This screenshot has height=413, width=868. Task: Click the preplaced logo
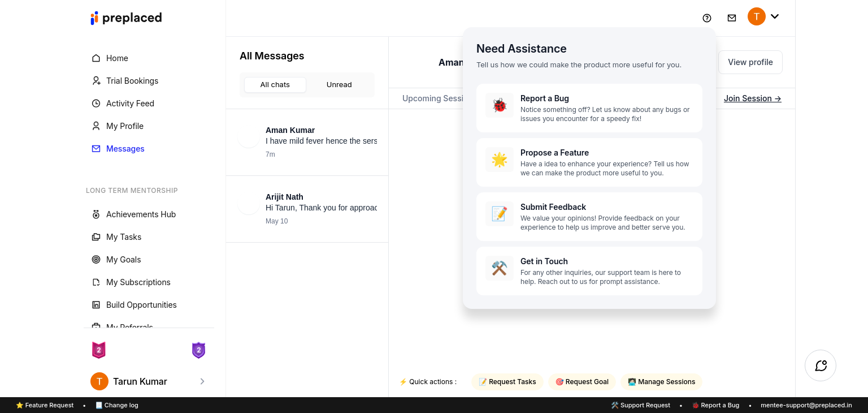(x=126, y=18)
